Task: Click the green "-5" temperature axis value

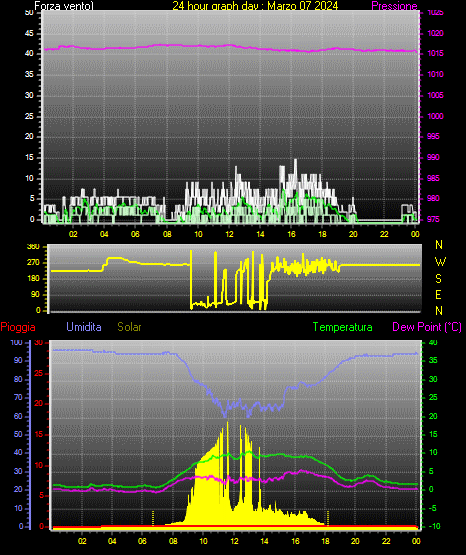Action: coord(432,508)
